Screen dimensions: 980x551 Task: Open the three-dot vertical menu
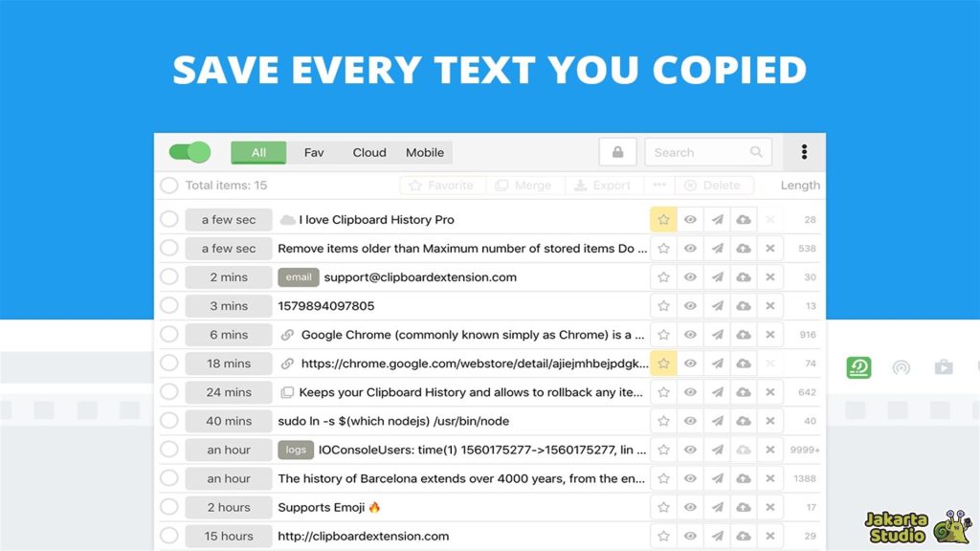click(x=804, y=152)
